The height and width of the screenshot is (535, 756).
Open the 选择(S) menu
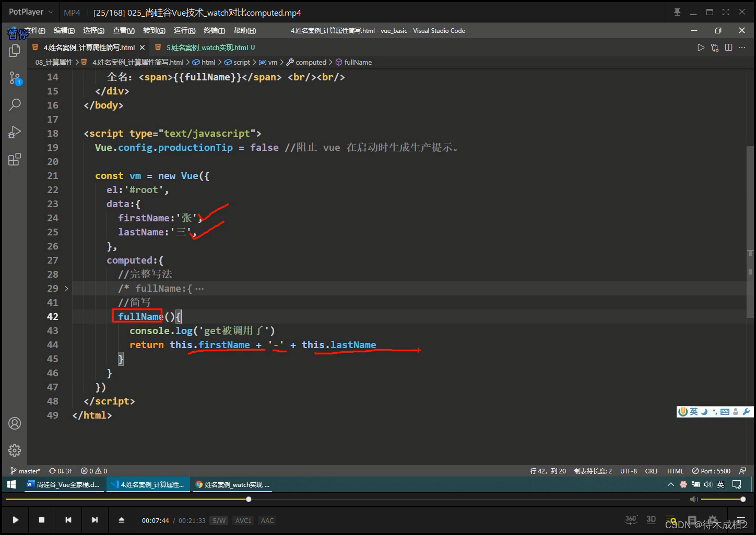pos(93,31)
